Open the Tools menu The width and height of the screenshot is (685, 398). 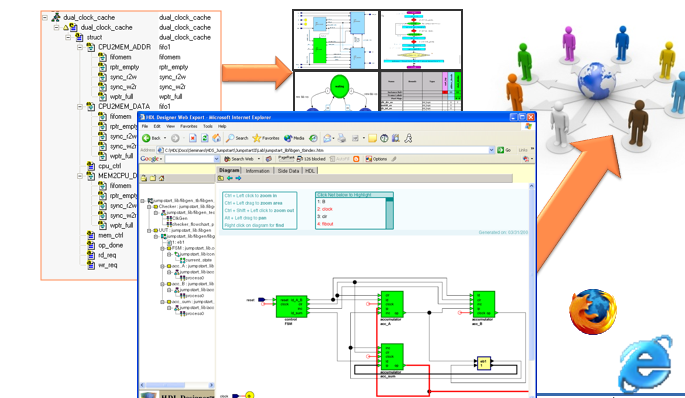(x=208, y=126)
